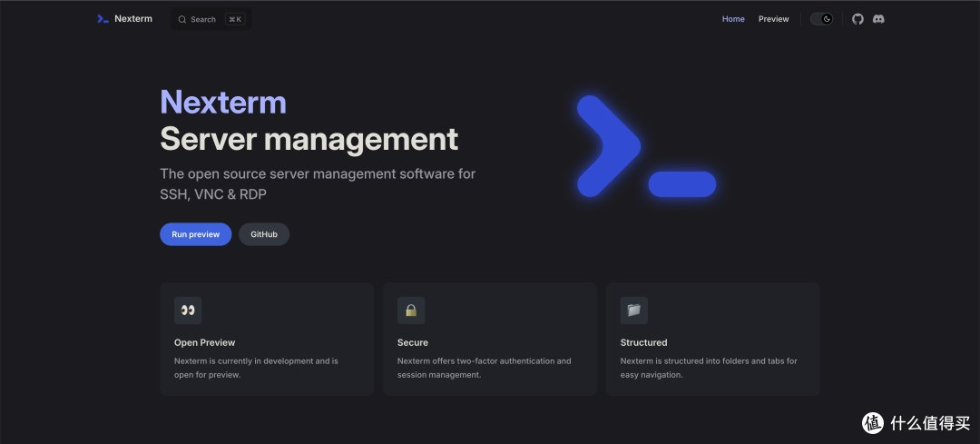Image resolution: width=980 pixels, height=444 pixels.
Task: Click the magnifier icon in search box
Action: tap(182, 19)
